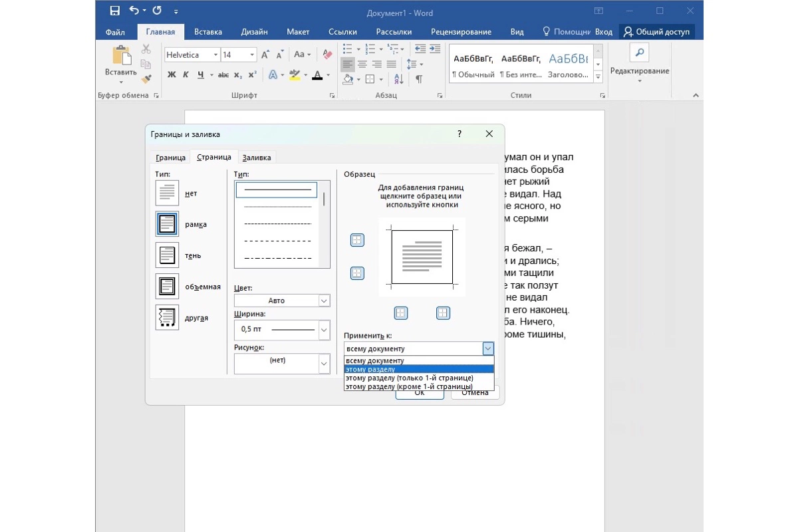Screen dimensions: 798x532
Task: Increase font size with the larger A icon
Action: click(x=265, y=55)
